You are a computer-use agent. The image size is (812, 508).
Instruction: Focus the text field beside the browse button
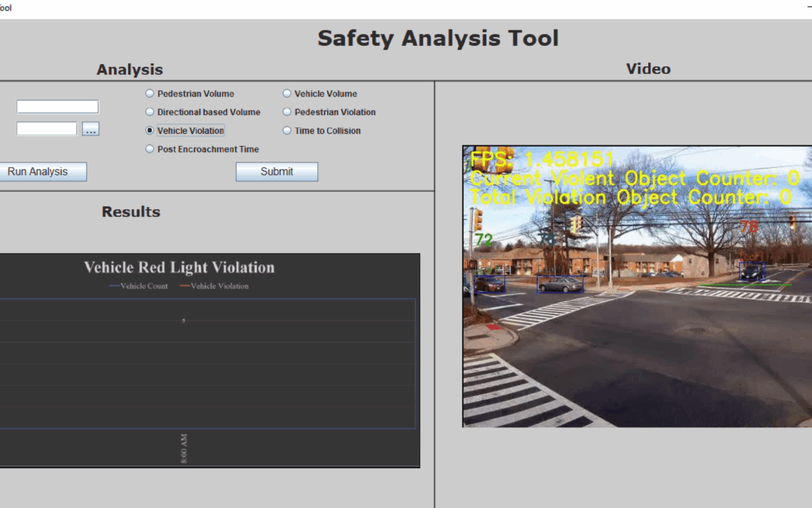coord(47,129)
